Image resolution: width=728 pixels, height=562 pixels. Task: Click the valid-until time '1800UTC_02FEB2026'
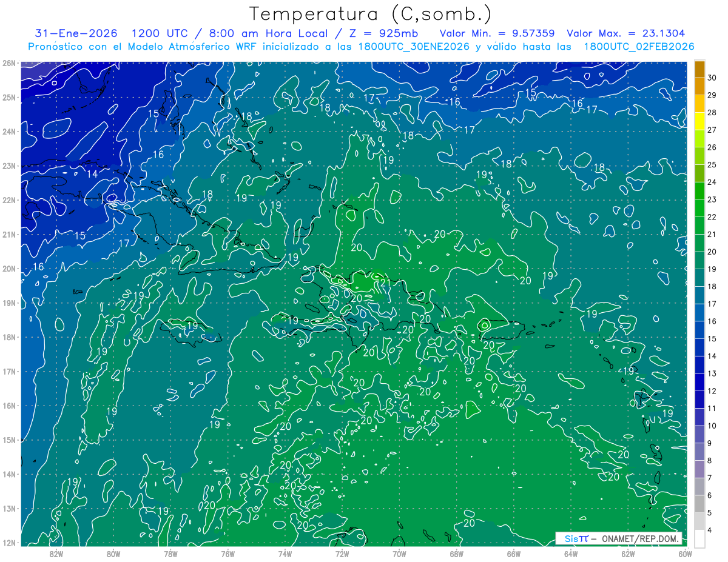pyautogui.click(x=639, y=46)
